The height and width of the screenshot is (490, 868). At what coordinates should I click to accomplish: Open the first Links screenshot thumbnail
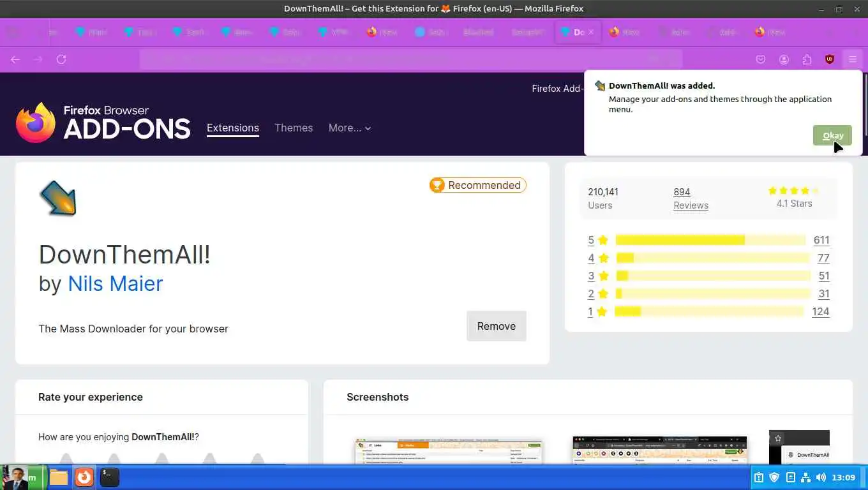[449, 450]
